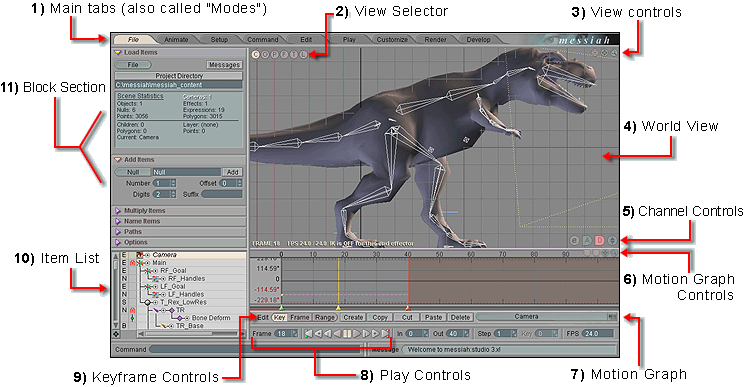Go to first frame playback button
Image resolution: width=745 pixels, height=387 pixels.
tap(309, 333)
